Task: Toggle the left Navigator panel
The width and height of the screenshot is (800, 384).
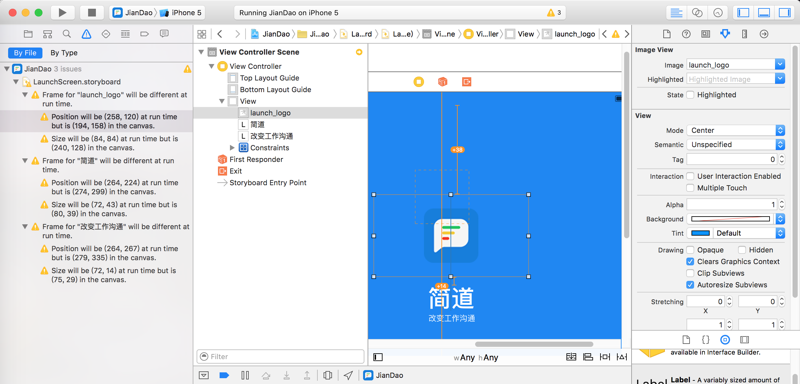Action: pos(743,13)
